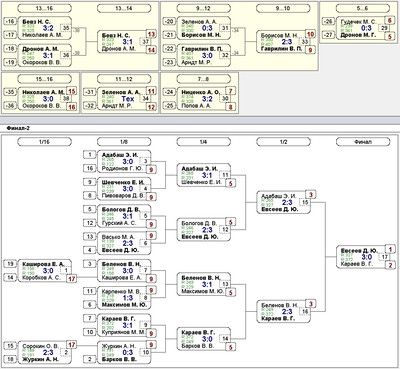400x369 pixels.
Task: Click the 1/2 semifinal round header
Action: 283,142
